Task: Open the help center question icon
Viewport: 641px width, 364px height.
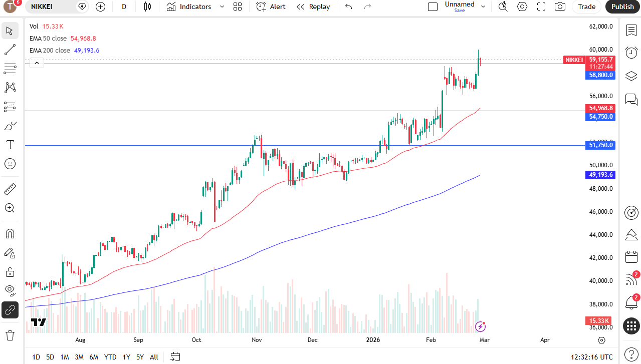Action: click(x=631, y=353)
